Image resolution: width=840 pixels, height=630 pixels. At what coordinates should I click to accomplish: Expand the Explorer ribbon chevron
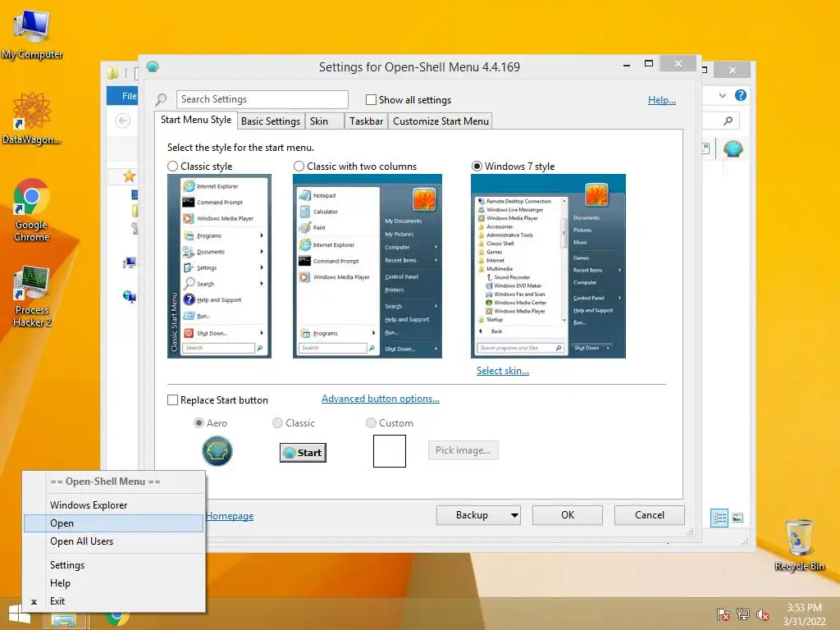[722, 95]
